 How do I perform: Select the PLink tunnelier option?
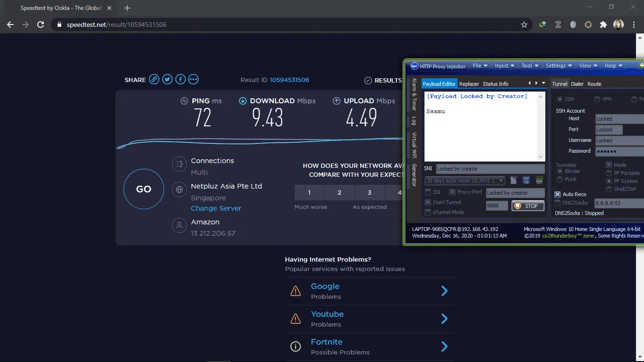point(560,180)
